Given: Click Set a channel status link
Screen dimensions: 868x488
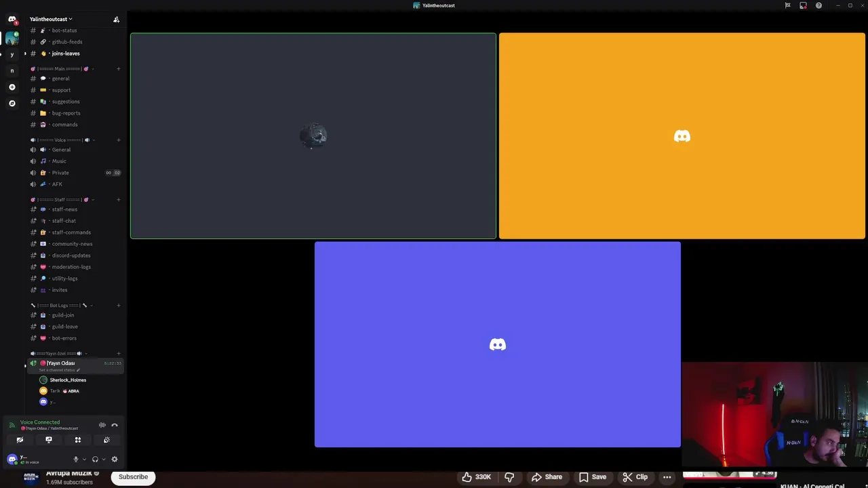Looking at the screenshot, I should (x=58, y=370).
